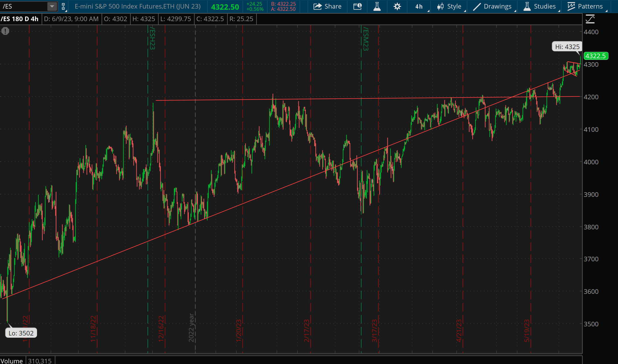This screenshot has width=618, height=364.
Task: Click the chart warning exclamation icon
Action: [x=5, y=31]
